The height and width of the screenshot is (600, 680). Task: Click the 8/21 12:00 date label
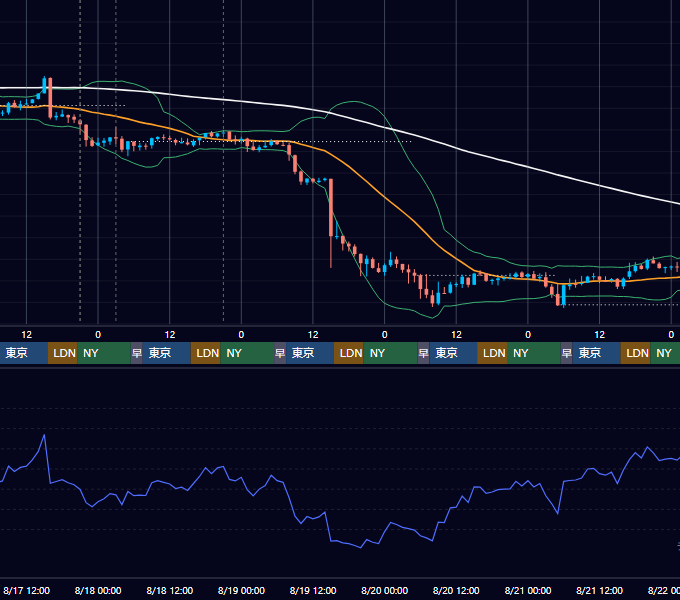pos(599,590)
